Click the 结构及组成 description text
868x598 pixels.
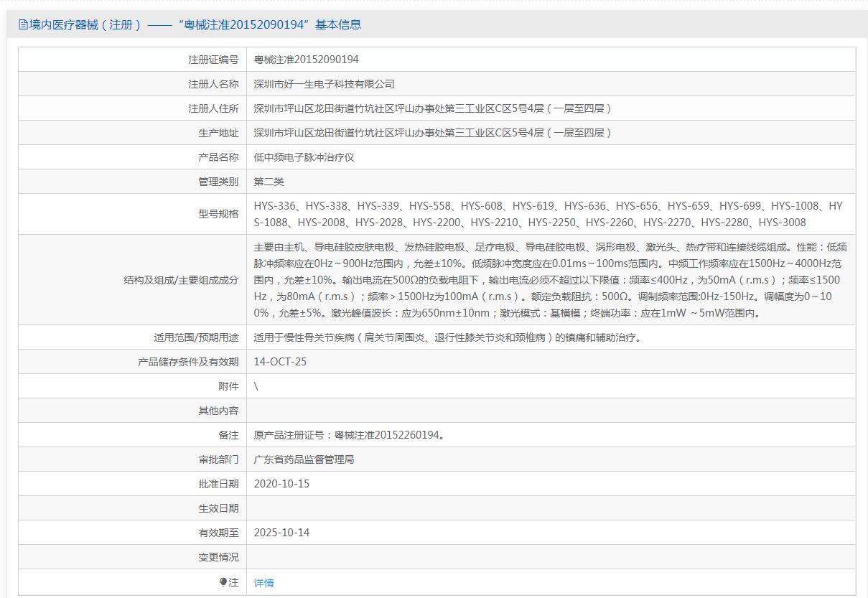click(x=550, y=279)
